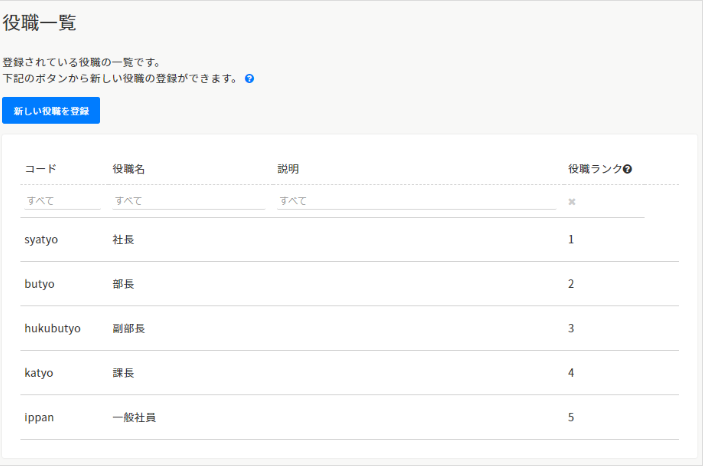
Task: Click the butyo code cell
Action: (39, 284)
